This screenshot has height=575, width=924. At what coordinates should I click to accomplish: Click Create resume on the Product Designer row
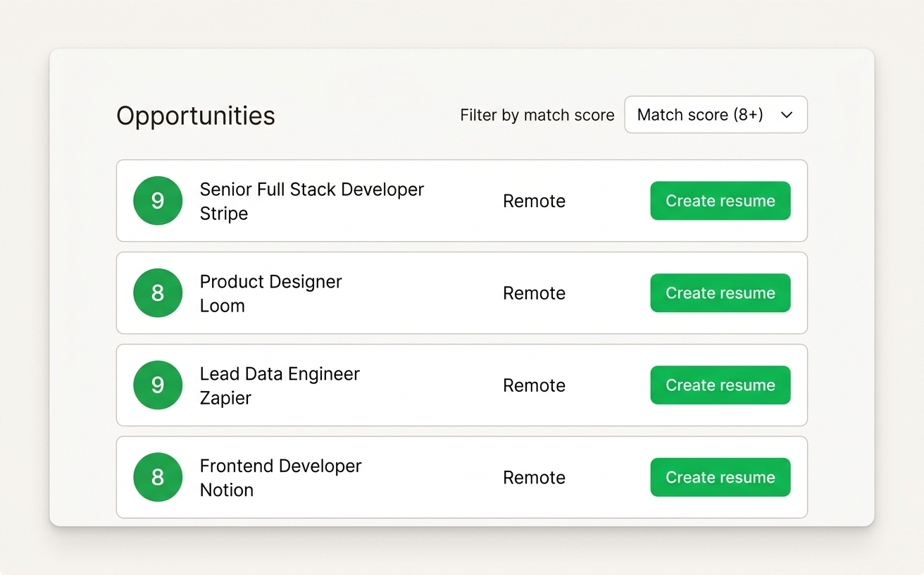click(720, 293)
